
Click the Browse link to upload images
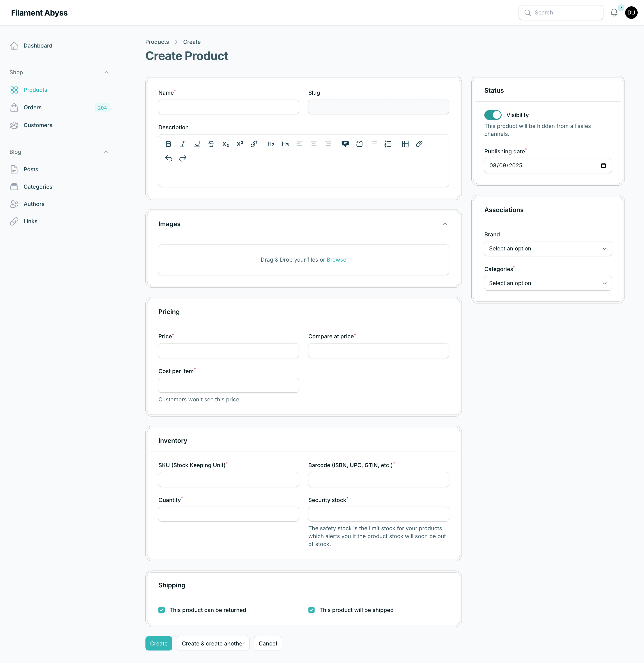tap(336, 259)
